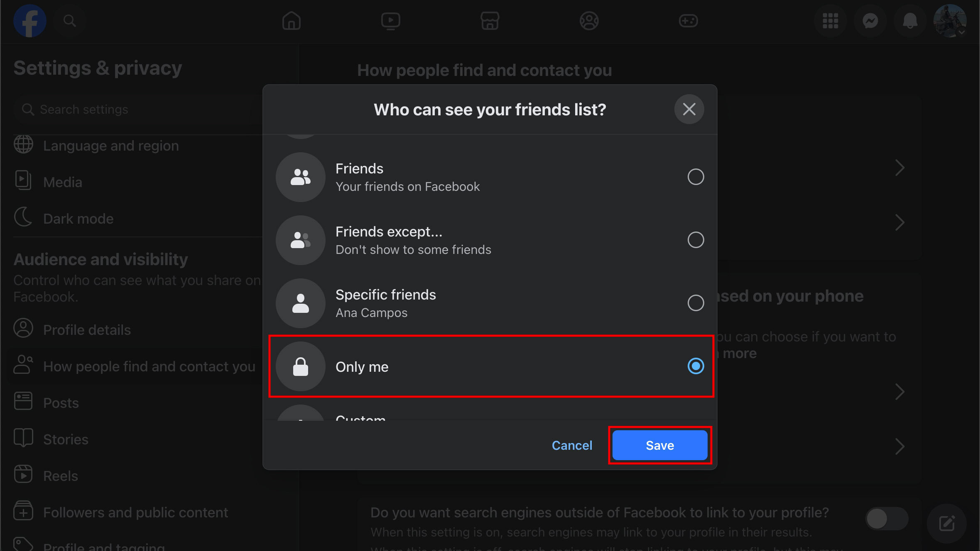Go to Followers and public content
Viewport: 980px width, 551px height.
tap(135, 512)
